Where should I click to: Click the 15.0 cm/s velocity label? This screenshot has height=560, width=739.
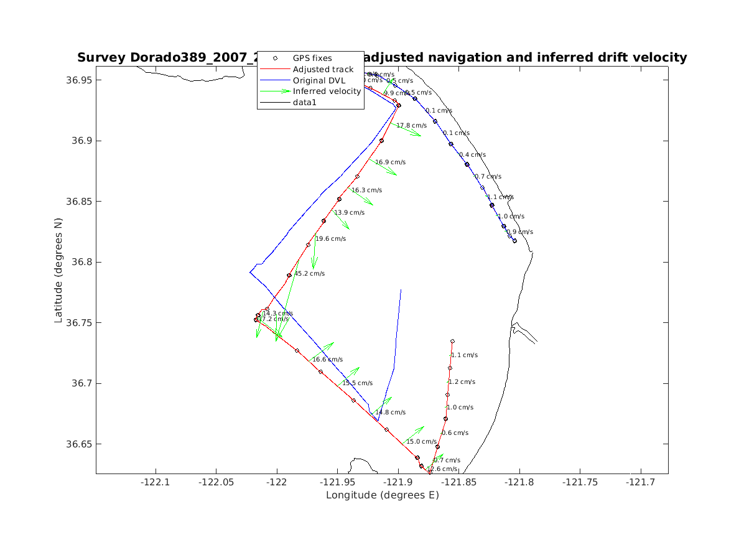coord(421,442)
